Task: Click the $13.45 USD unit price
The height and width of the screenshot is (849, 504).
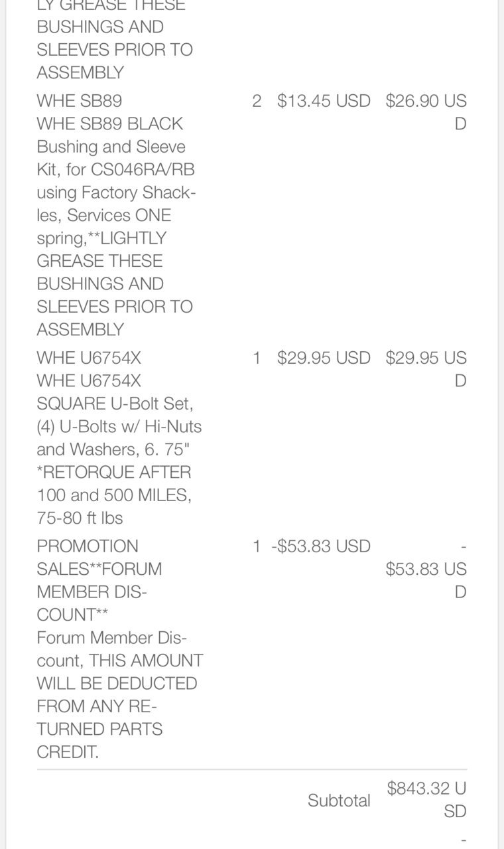Action: pos(324,101)
